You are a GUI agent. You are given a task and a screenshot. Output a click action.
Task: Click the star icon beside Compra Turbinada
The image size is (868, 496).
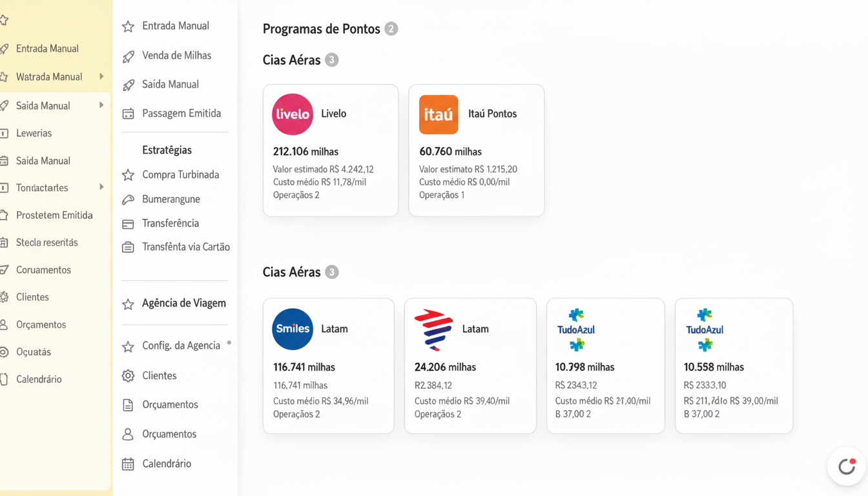[129, 175]
